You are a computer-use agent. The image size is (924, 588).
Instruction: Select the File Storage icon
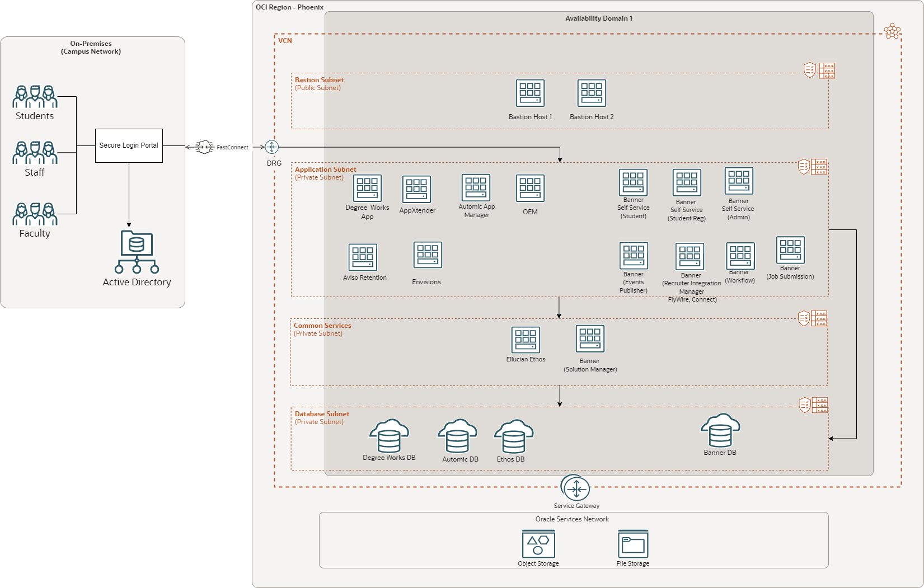tap(633, 544)
